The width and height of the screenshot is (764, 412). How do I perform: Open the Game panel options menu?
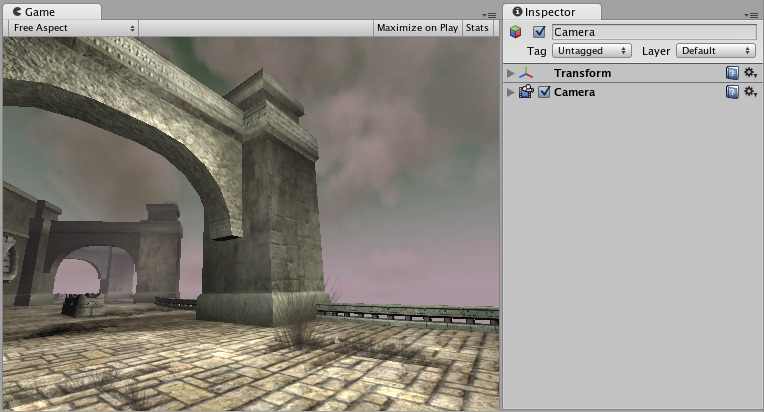489,15
